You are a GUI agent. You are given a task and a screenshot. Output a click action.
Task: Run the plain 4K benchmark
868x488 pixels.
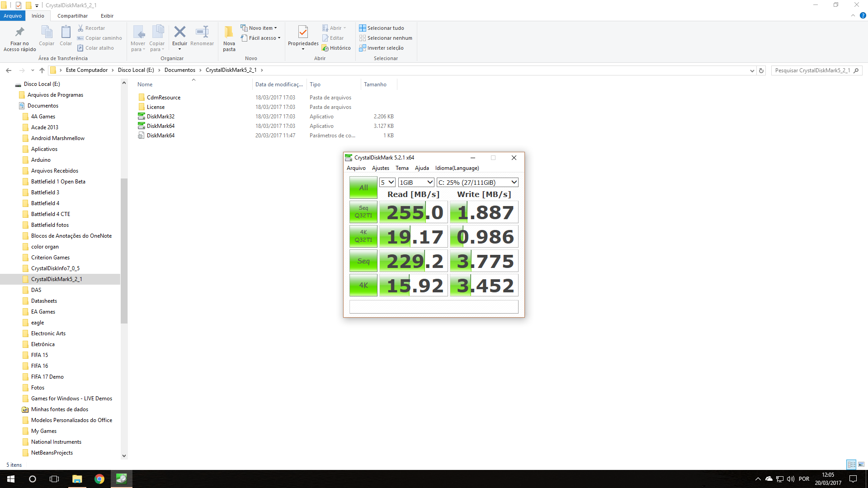pos(363,285)
